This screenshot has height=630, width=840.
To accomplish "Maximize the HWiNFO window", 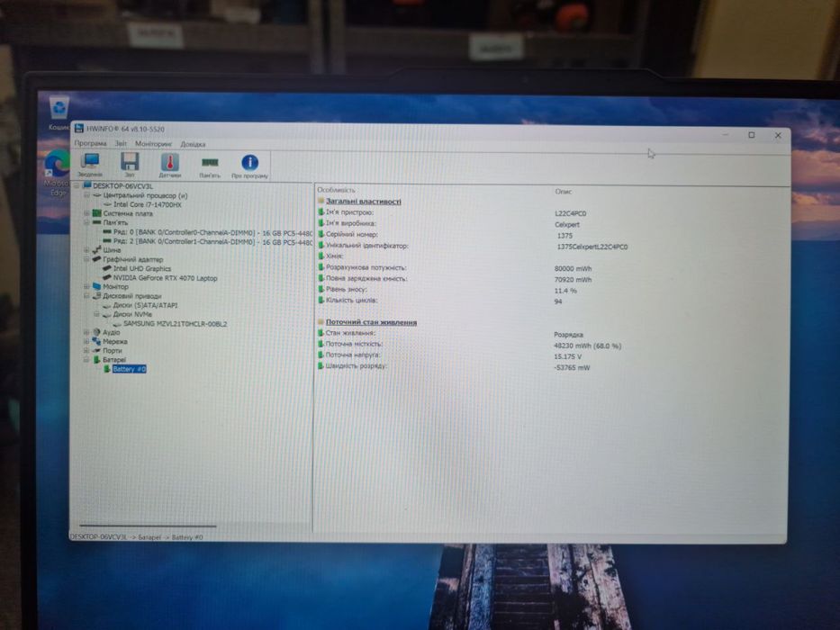I will pos(751,135).
